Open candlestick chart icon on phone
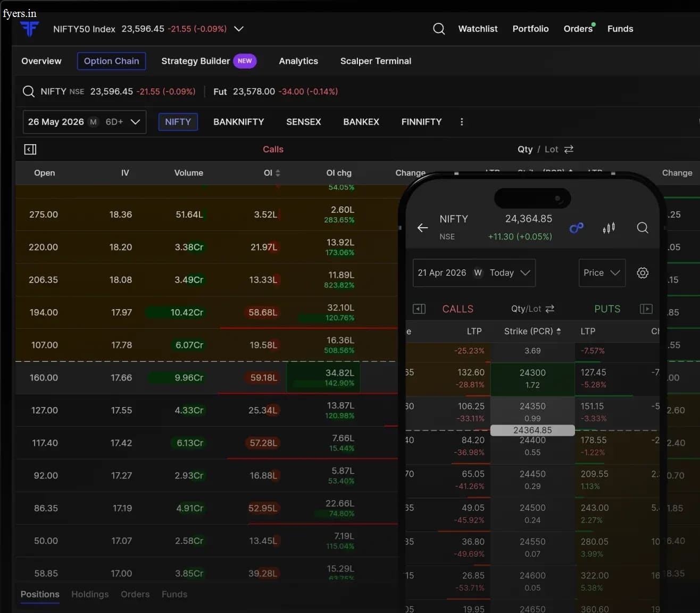Screen dimensions: 700x613 pos(609,228)
